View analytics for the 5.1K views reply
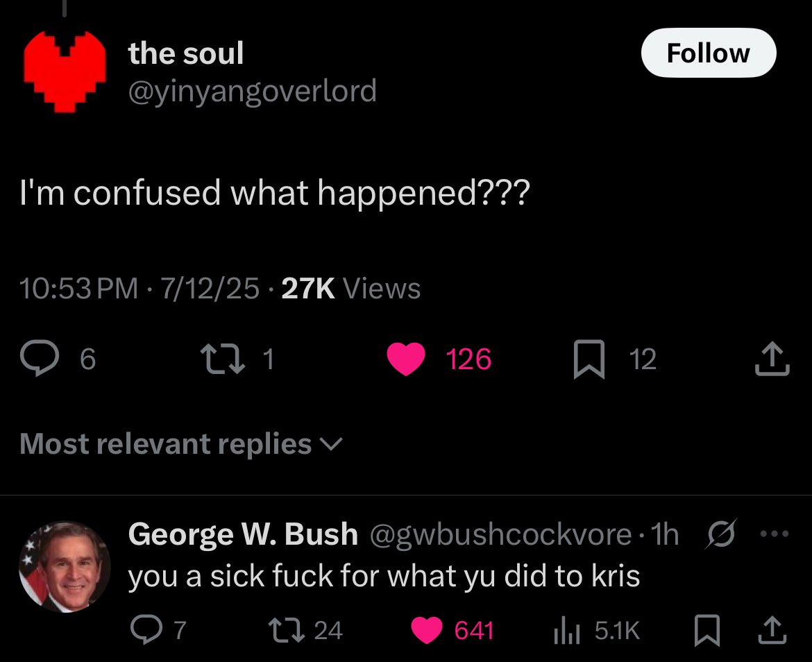 click(566, 631)
